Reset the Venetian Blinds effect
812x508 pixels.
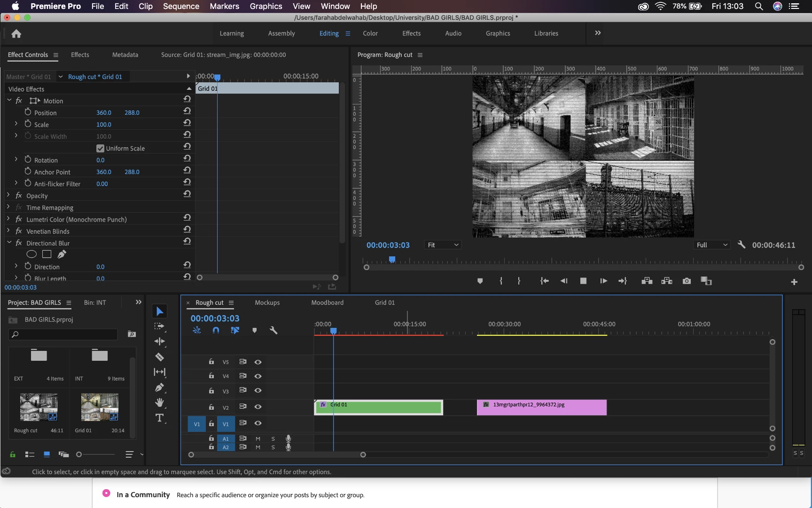click(187, 229)
